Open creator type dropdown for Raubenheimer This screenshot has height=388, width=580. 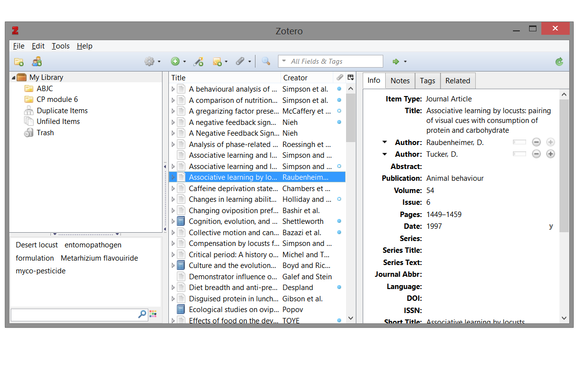(x=385, y=142)
